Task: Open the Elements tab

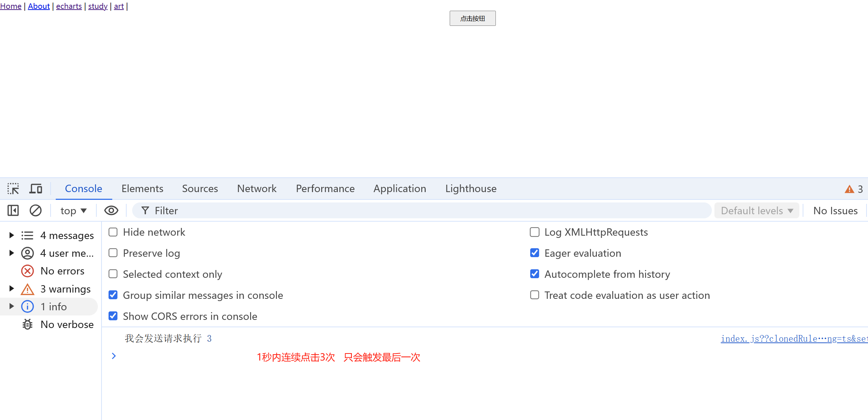Action: tap(142, 189)
